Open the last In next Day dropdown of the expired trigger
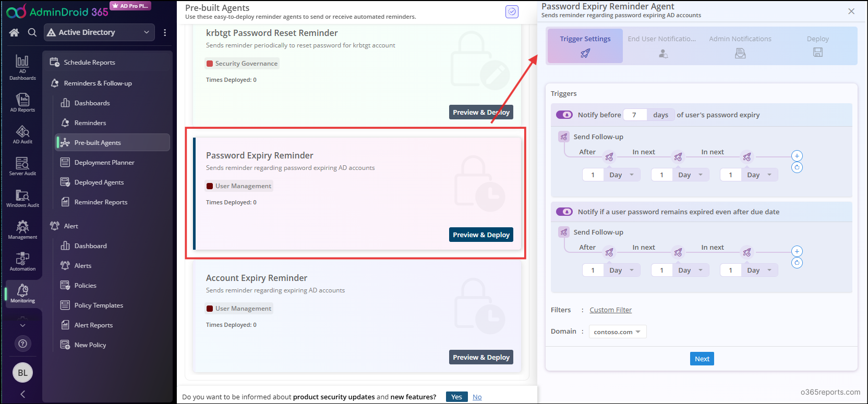This screenshot has height=404, width=868. (x=759, y=270)
